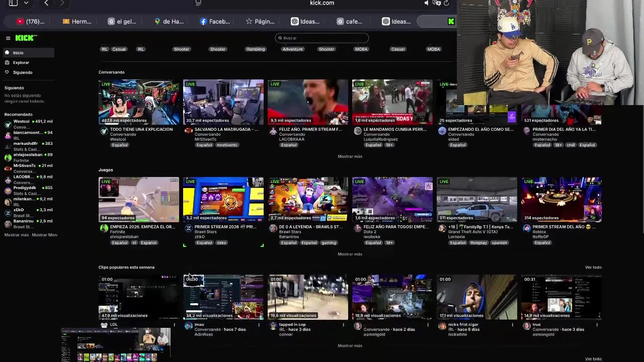Open the 'TODO TIENE UNA EXPLICACION' stream thumbnail
This screenshot has width=644, height=362.
click(x=139, y=102)
